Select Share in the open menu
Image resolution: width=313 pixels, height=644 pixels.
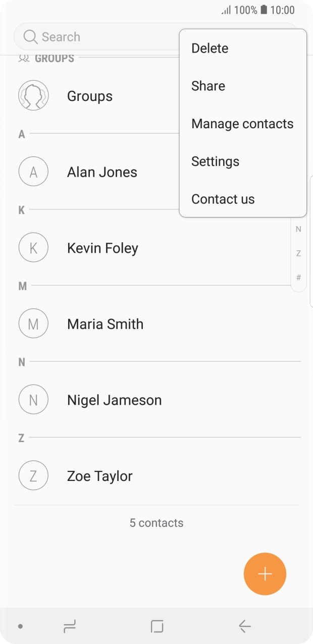(208, 86)
